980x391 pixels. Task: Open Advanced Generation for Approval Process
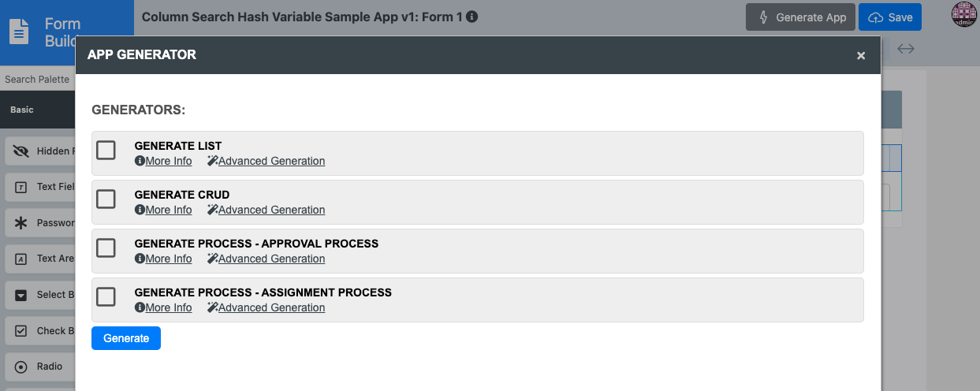click(271, 259)
